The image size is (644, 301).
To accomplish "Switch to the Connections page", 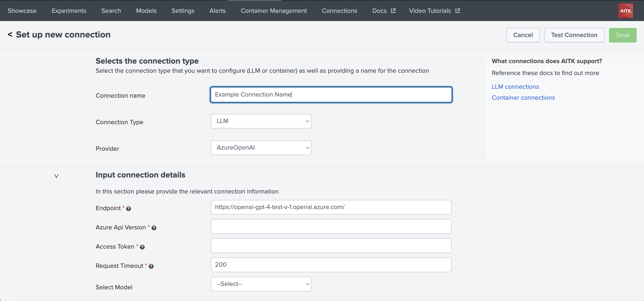I will 339,11.
